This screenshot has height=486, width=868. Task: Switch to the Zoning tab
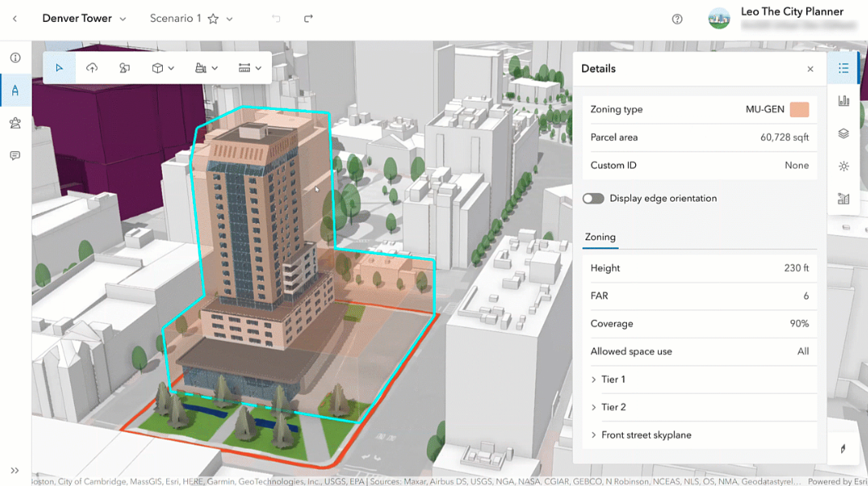[600, 238]
